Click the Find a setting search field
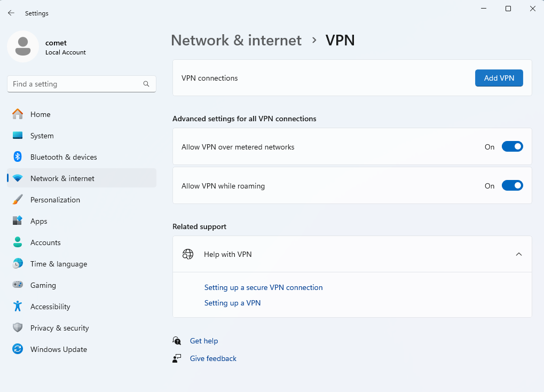The image size is (544, 392). [x=82, y=84]
